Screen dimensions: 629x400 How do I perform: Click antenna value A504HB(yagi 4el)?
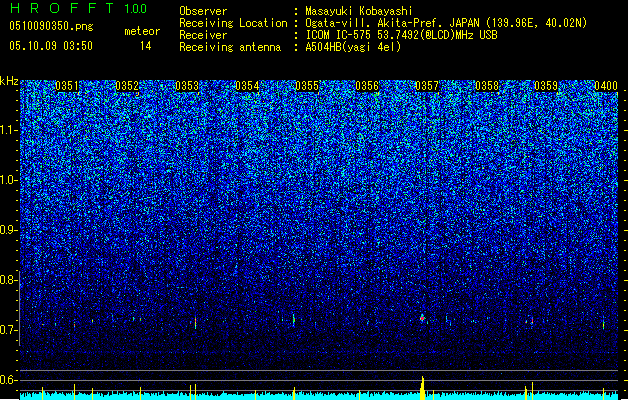point(353,47)
